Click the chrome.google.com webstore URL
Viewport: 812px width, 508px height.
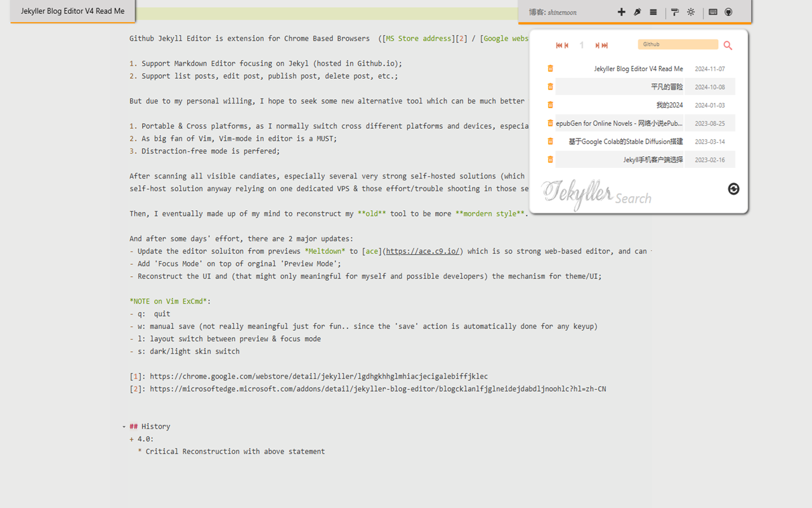(x=317, y=376)
